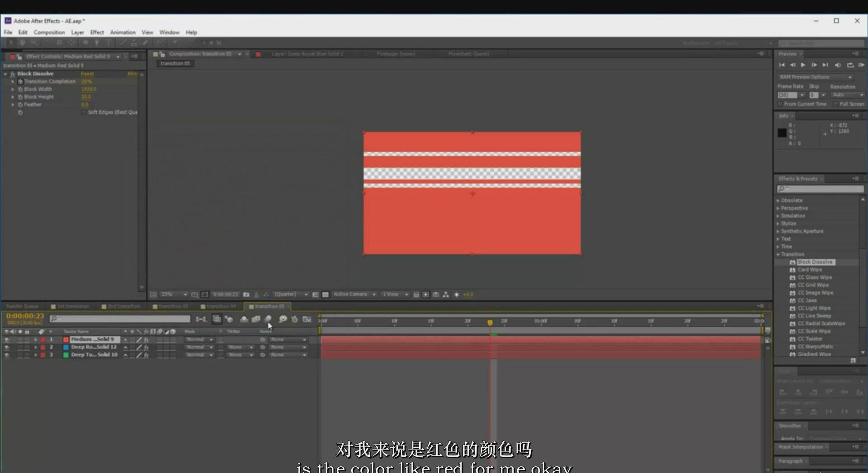The width and height of the screenshot is (868, 473).
Task: Open the Mode dropdown for layer 1
Action: tap(199, 340)
